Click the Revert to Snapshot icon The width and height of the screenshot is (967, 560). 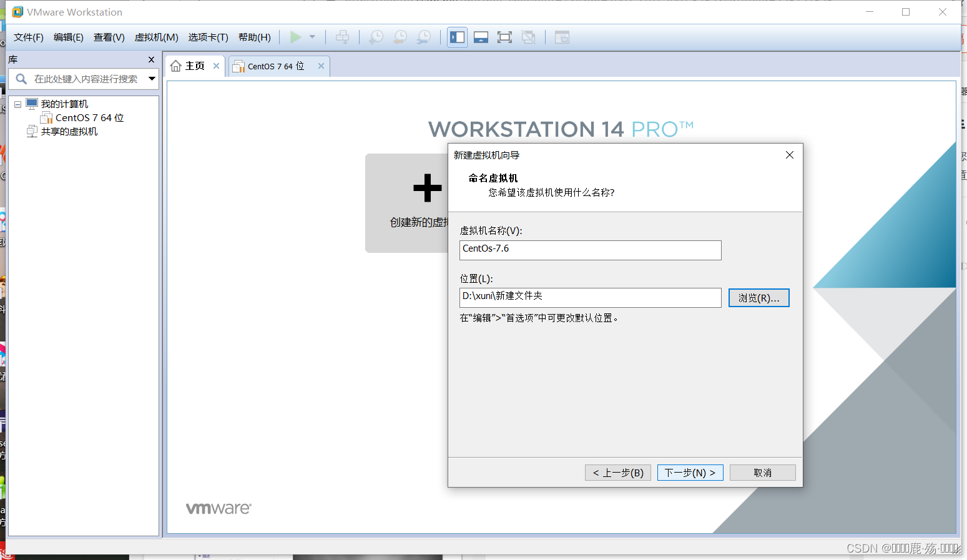pos(400,37)
